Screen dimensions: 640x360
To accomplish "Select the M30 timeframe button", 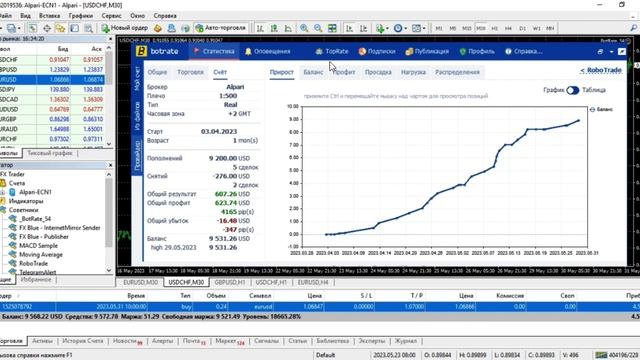I will coord(481,28).
